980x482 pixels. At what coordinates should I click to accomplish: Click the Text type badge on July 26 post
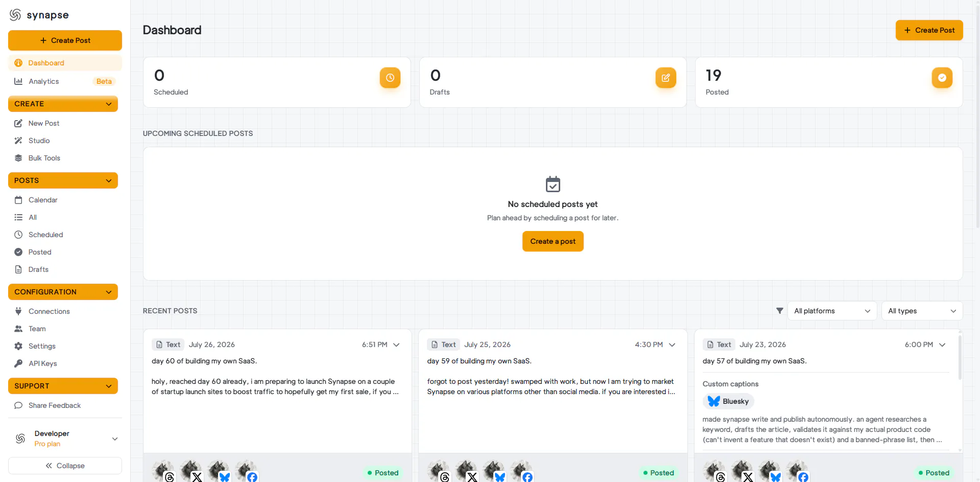coord(168,345)
